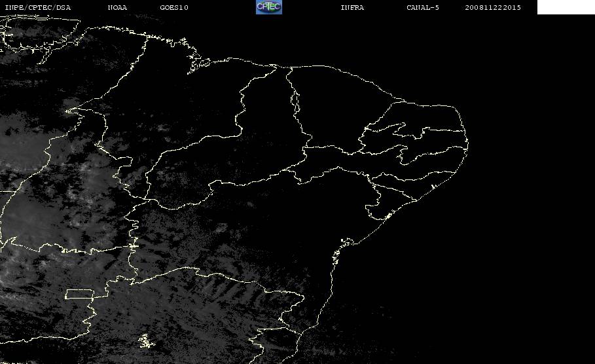Click the CPTEC logo in the header
The width and height of the screenshot is (595, 364).
(x=268, y=7)
